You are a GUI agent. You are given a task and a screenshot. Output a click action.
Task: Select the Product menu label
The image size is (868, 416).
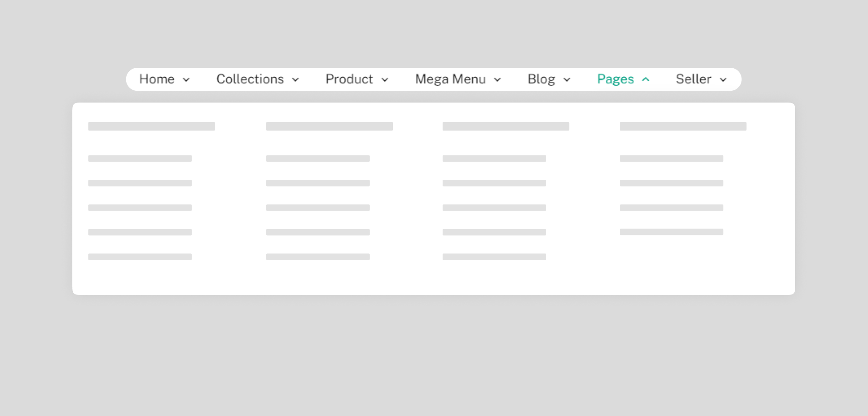click(x=349, y=79)
